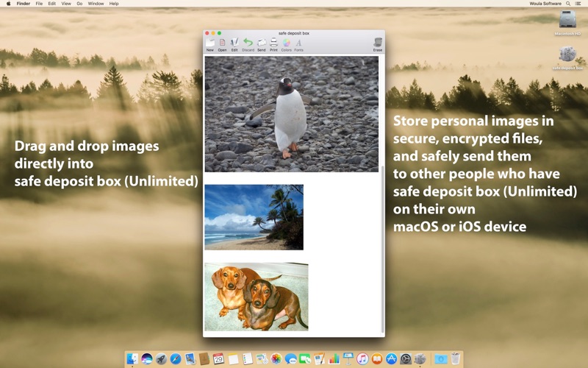Launch Safari from the Dock
The height and width of the screenshot is (368, 588).
[176, 358]
